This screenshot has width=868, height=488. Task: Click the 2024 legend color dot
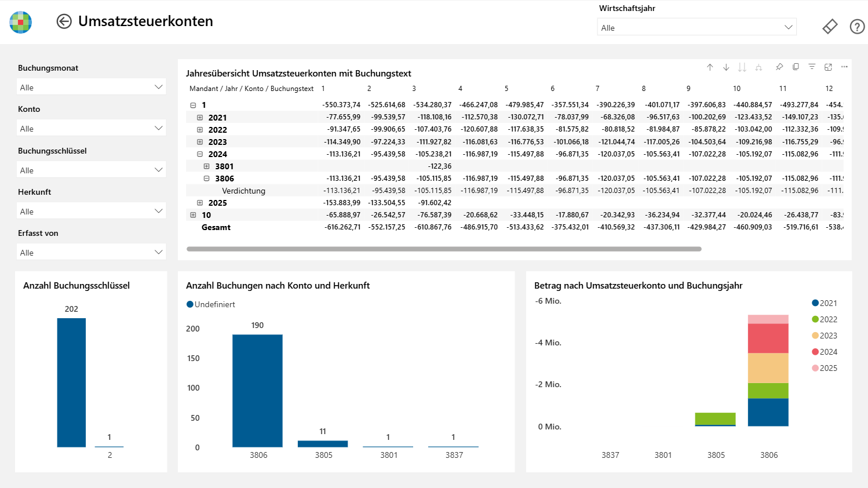[x=815, y=352]
